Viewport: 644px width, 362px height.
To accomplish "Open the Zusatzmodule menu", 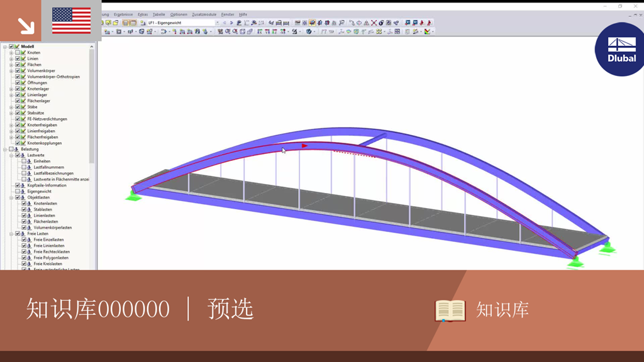I will click(x=204, y=14).
